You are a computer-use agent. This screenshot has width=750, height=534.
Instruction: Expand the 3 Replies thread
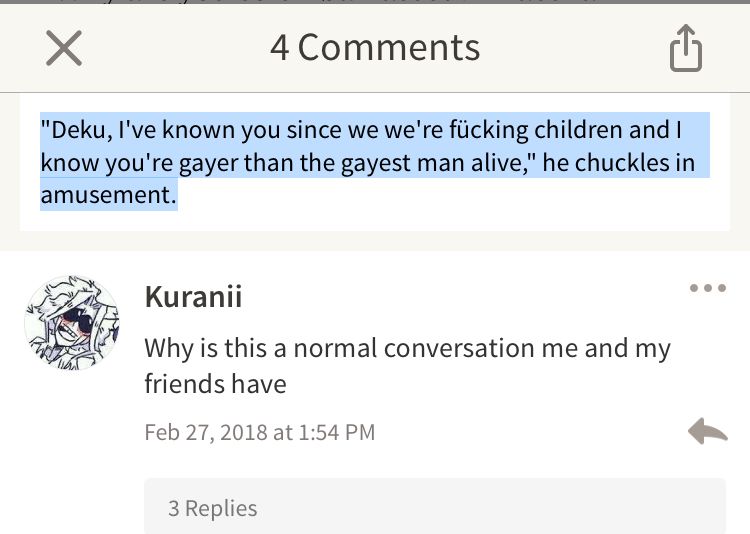pyautogui.click(x=435, y=506)
